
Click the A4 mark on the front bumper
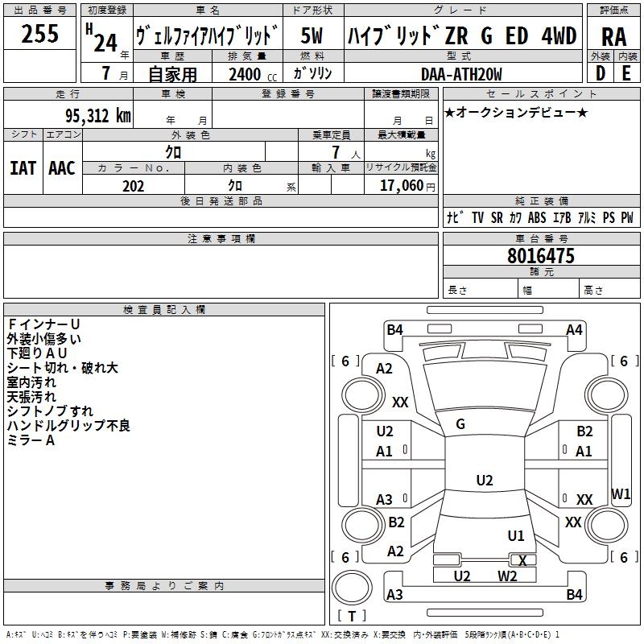tap(574, 330)
